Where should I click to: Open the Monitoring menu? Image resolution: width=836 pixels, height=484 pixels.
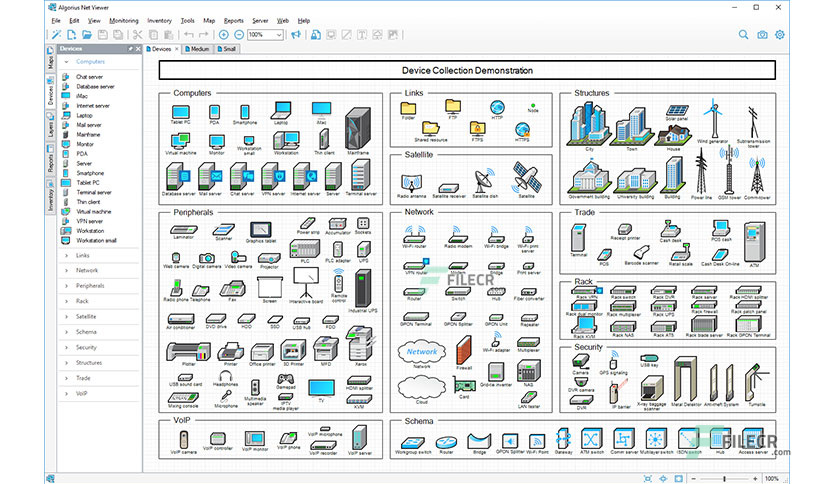click(x=124, y=21)
